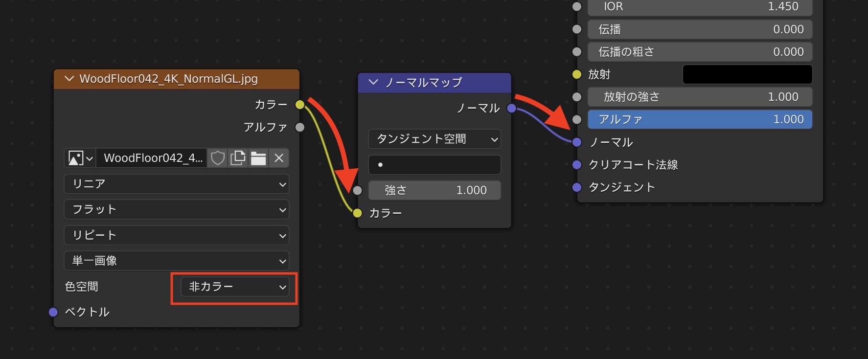This screenshot has width=868, height=359.
Task: Open the Linear interpolation dropdown
Action: (x=176, y=184)
